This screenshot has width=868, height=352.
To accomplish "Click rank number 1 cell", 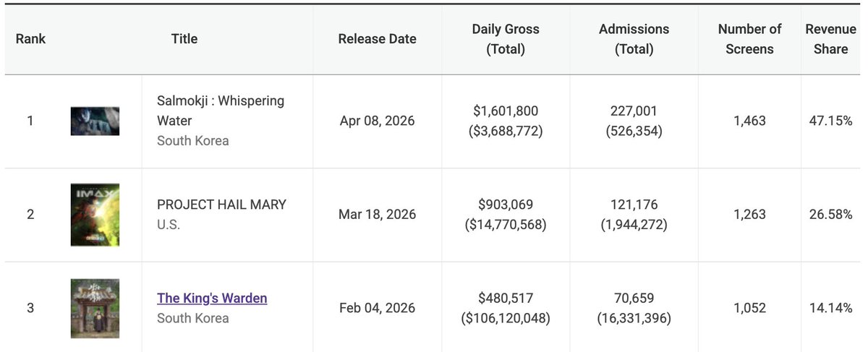I will pyautogui.click(x=30, y=121).
